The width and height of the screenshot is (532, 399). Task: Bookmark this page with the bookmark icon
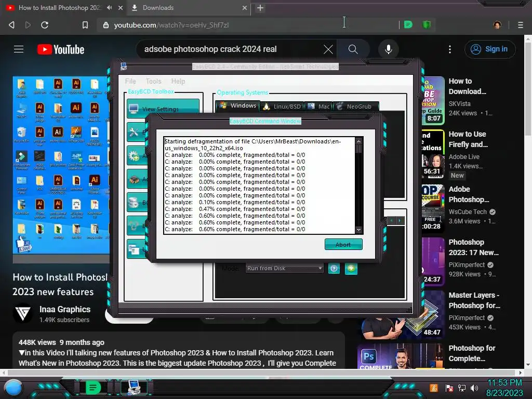tap(85, 25)
